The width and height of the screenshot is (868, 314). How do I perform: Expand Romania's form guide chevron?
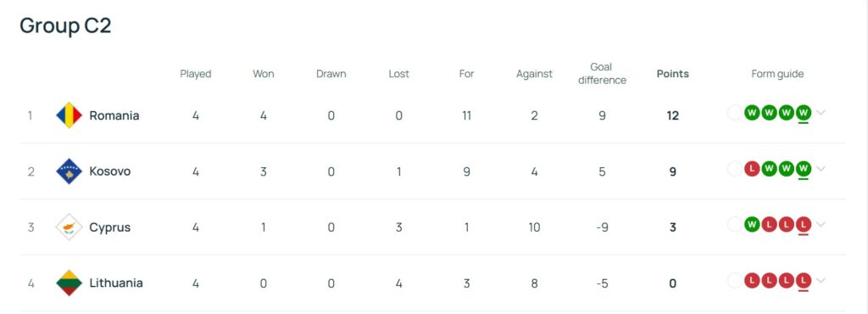[x=821, y=113]
